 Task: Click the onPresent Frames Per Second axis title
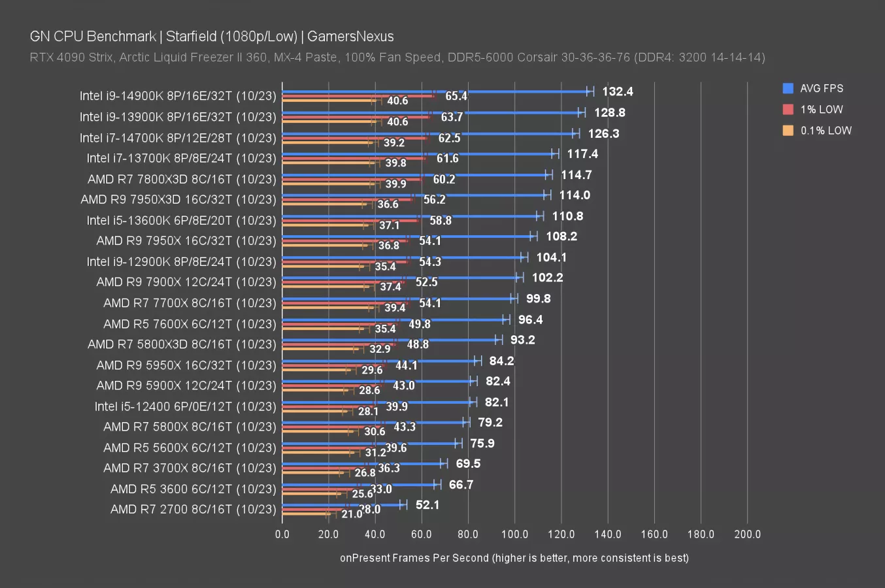(x=514, y=558)
